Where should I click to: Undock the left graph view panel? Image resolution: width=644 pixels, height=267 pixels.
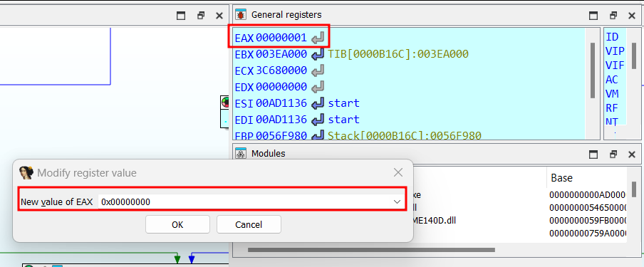pyautogui.click(x=200, y=16)
